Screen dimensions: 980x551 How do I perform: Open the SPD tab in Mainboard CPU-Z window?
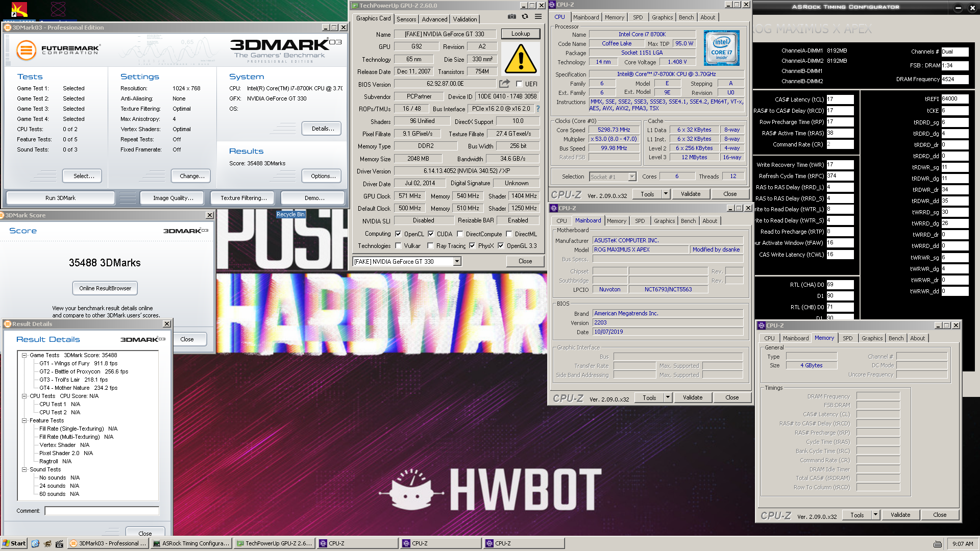click(640, 221)
